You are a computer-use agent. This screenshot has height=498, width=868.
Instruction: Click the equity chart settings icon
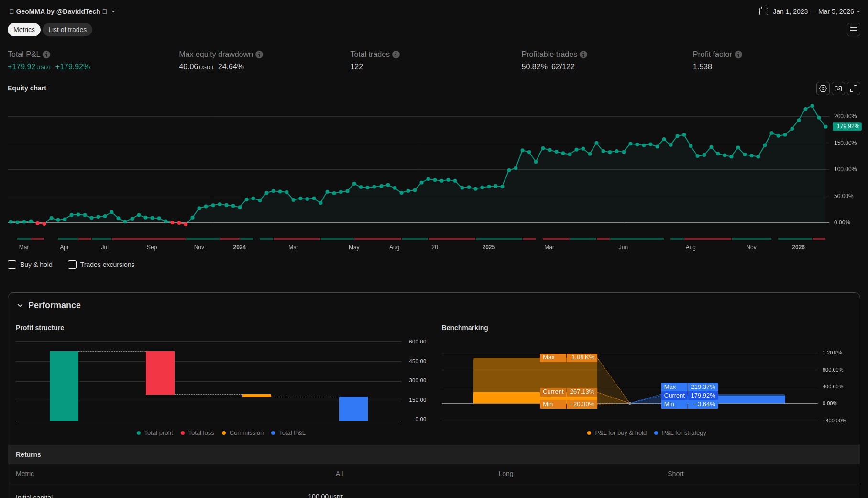[x=823, y=89]
